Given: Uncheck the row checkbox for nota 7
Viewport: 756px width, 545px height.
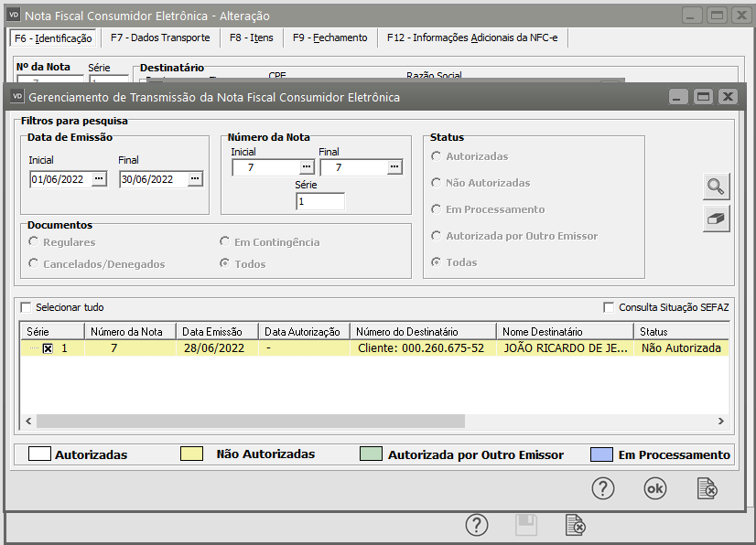Looking at the screenshot, I should pyautogui.click(x=48, y=348).
